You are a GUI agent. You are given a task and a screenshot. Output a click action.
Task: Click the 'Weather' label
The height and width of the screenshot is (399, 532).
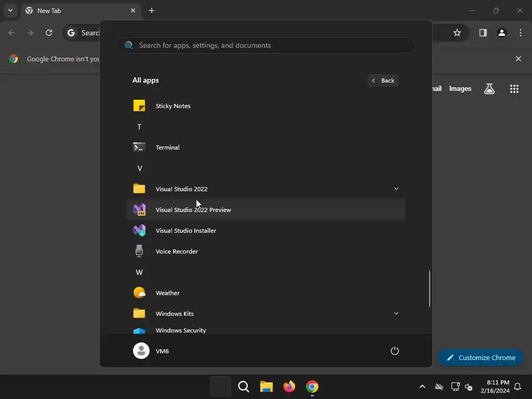click(167, 293)
